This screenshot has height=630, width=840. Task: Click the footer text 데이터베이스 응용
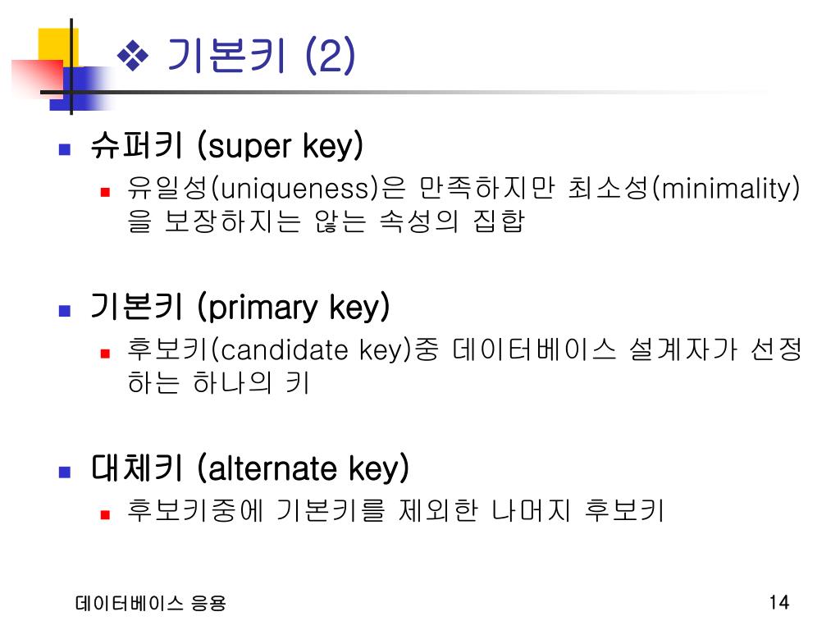point(151,603)
